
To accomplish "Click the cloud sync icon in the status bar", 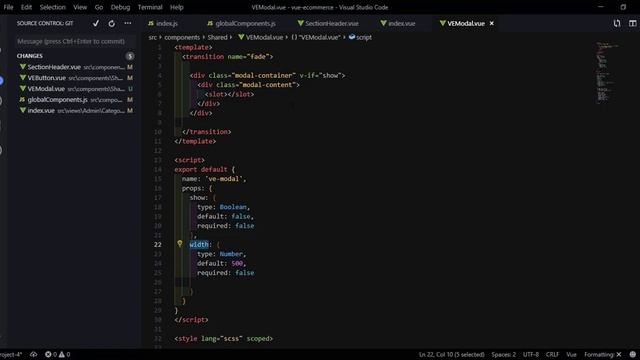I will coord(33,354).
